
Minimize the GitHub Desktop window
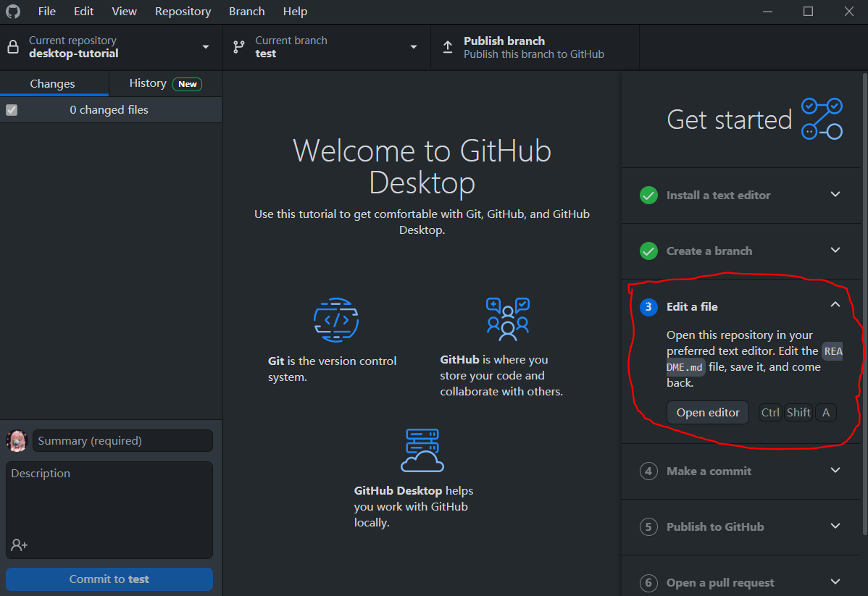point(767,12)
